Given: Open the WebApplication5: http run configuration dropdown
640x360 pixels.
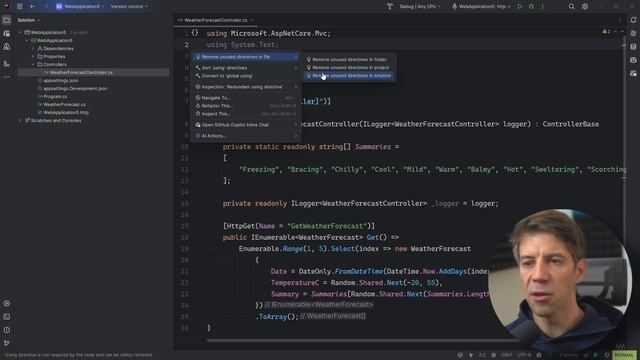Looking at the screenshot, I should pyautogui.click(x=481, y=7).
